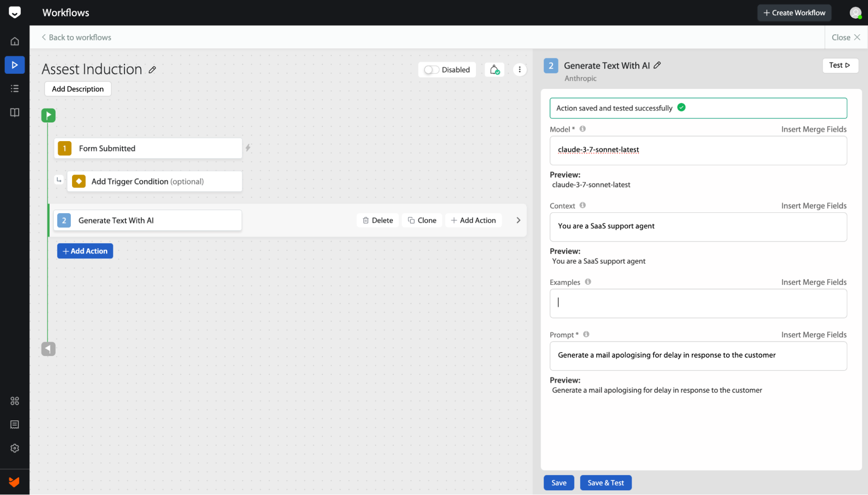The height and width of the screenshot is (495, 868).
Task: Click Add Action in the step row
Action: point(473,220)
